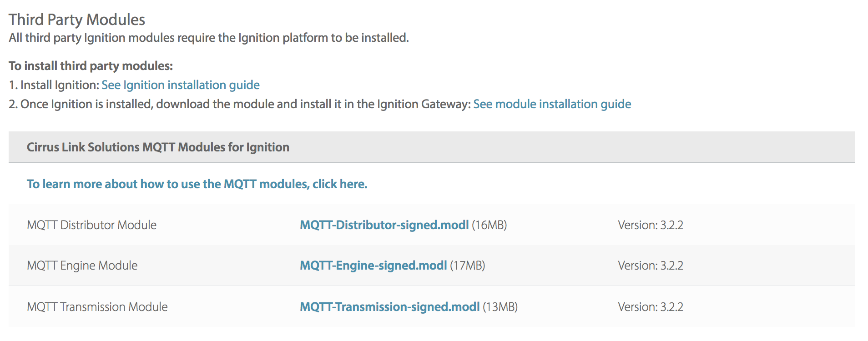Open the module installation guide link
This screenshot has height=341, width=868.
coord(552,104)
